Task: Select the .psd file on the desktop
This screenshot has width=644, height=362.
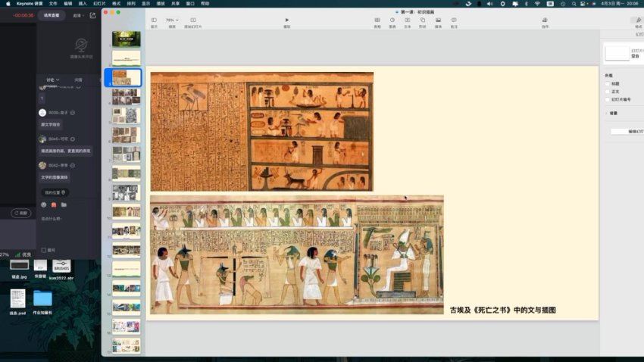Action: (x=17, y=301)
